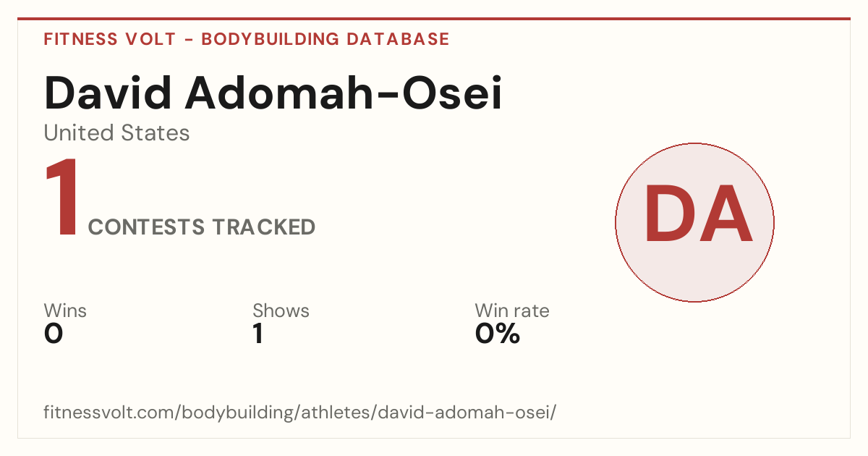Click the word TRACKED beside the count
868x456 pixels.
(x=263, y=227)
